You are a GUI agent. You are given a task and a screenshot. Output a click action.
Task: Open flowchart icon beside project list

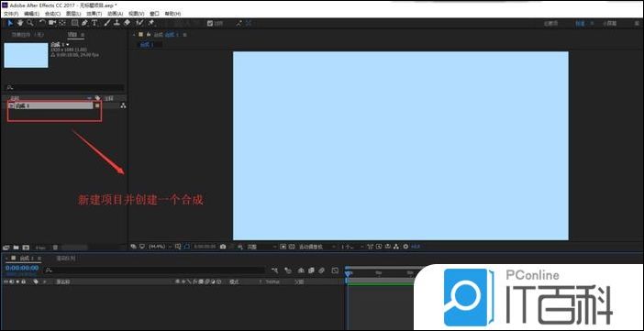pyautogui.click(x=123, y=105)
